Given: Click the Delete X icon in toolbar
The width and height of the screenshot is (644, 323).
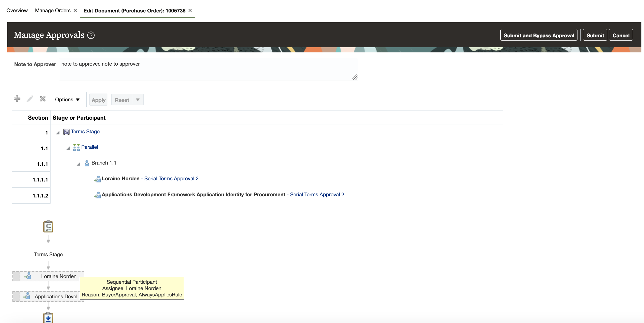Looking at the screenshot, I should 43,99.
